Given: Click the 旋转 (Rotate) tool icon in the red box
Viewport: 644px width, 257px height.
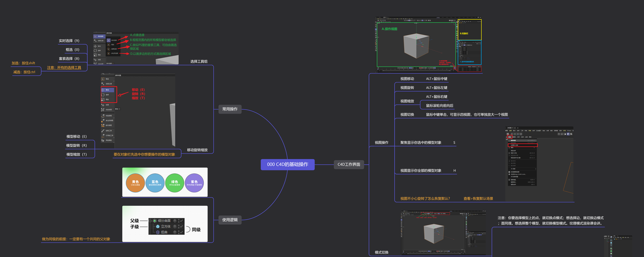Looking at the screenshot, I should 103,95.
